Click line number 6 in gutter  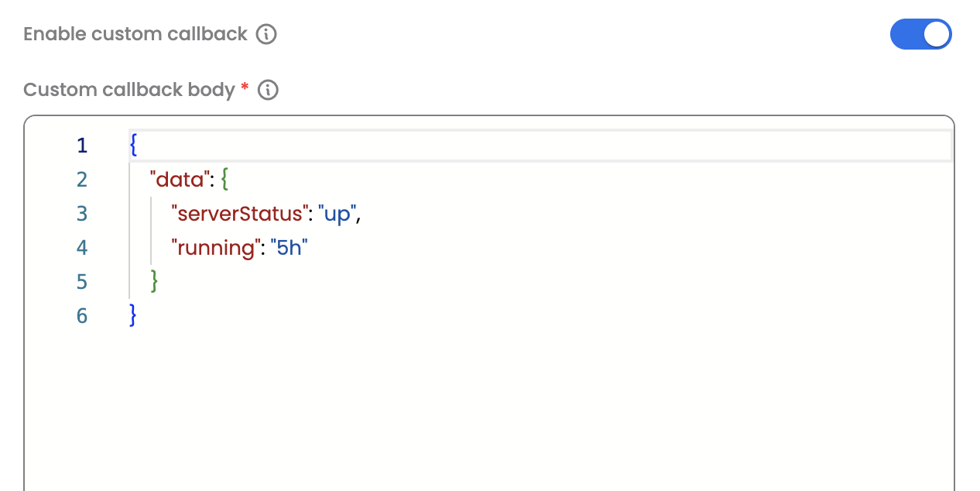(82, 316)
